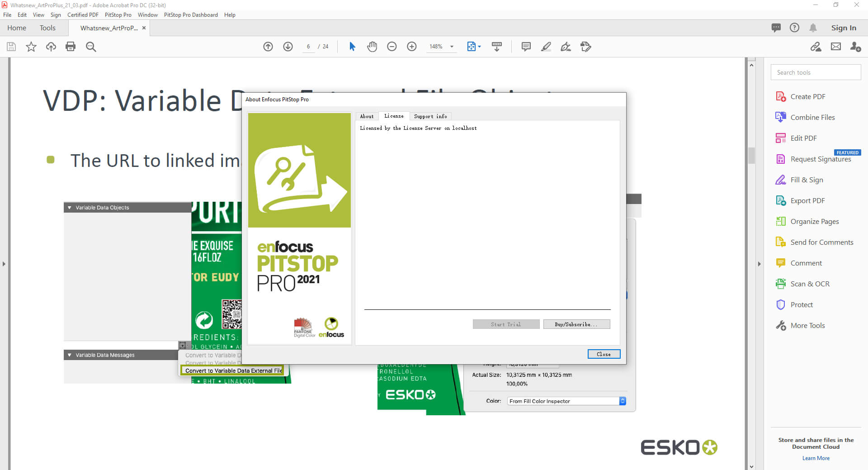Go to previous page arrow
The image size is (868, 470).
(268, 47)
